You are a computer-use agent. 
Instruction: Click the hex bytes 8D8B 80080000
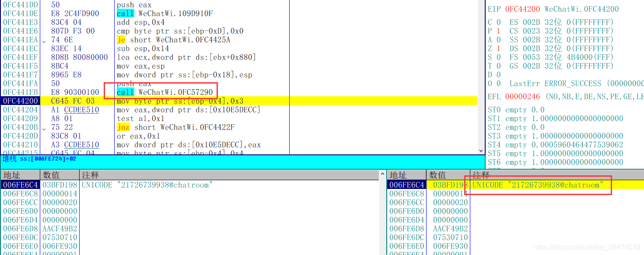[80, 57]
